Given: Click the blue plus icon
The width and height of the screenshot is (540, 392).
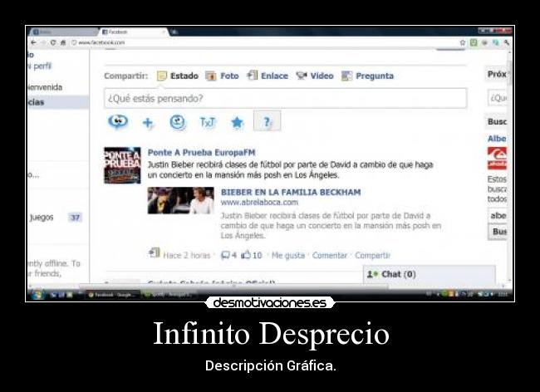Looking at the screenshot, I should [148, 122].
